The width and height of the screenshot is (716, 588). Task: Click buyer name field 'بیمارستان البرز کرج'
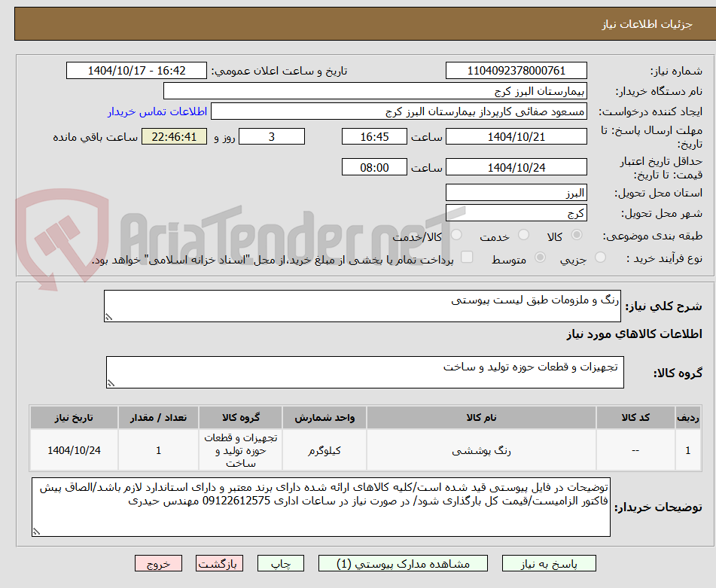(375, 91)
